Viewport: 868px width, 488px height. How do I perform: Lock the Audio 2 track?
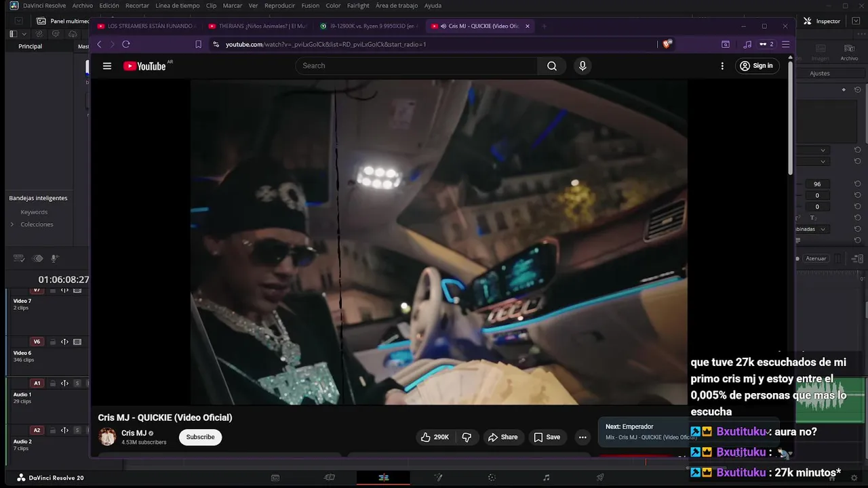pos(52,430)
